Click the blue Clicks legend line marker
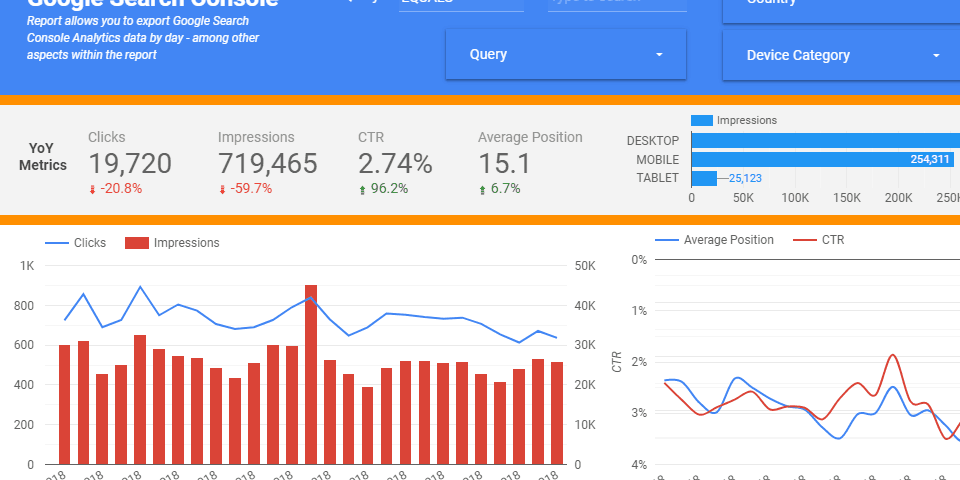The width and height of the screenshot is (960, 480). click(x=56, y=243)
